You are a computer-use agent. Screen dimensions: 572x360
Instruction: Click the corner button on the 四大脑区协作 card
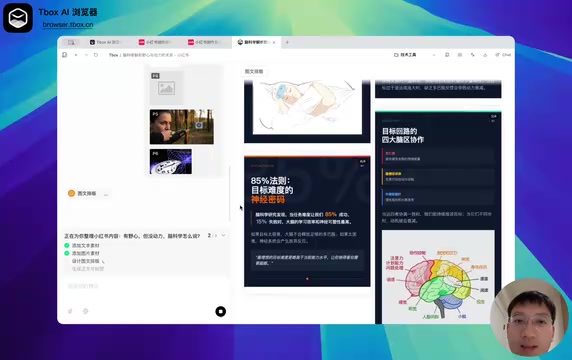(x=494, y=118)
